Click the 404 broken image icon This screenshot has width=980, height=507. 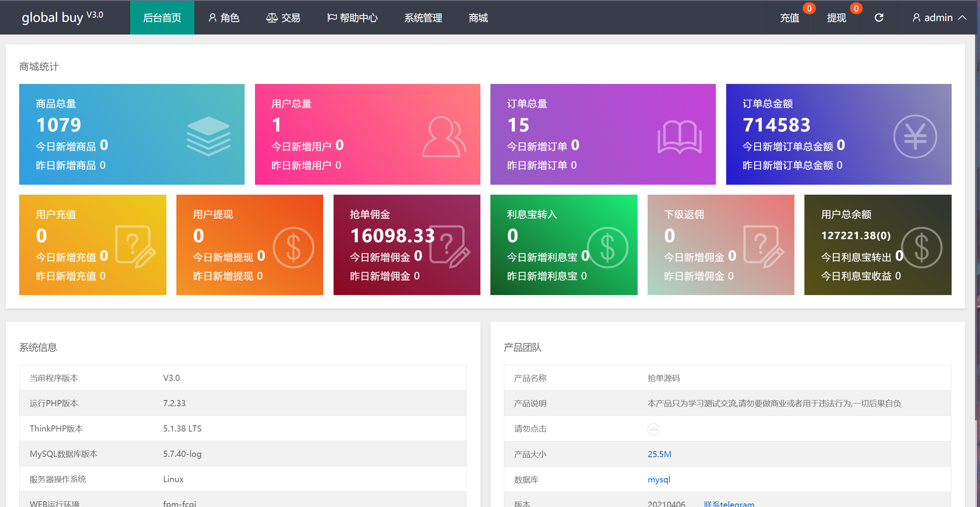click(x=653, y=429)
